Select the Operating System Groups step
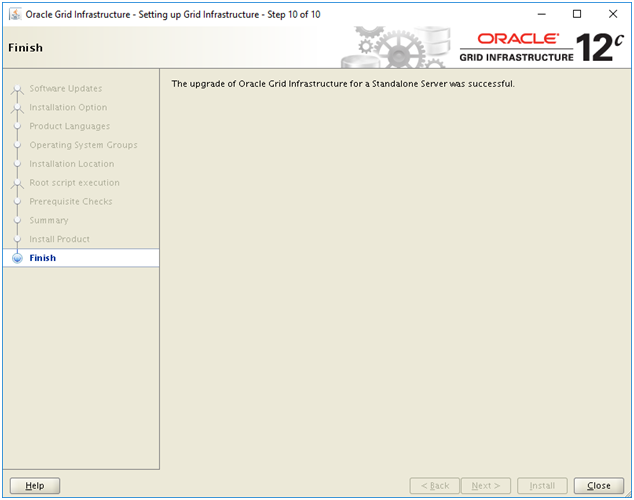 pyautogui.click(x=83, y=145)
